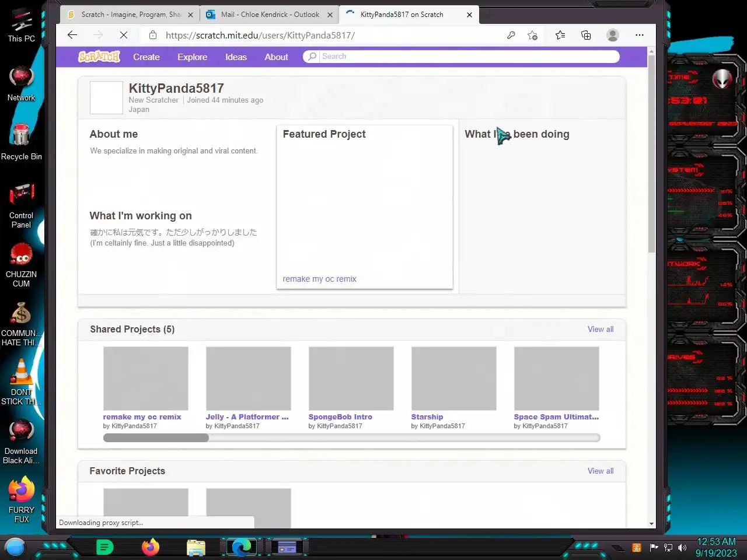Open File Explorer from the taskbar

click(196, 547)
